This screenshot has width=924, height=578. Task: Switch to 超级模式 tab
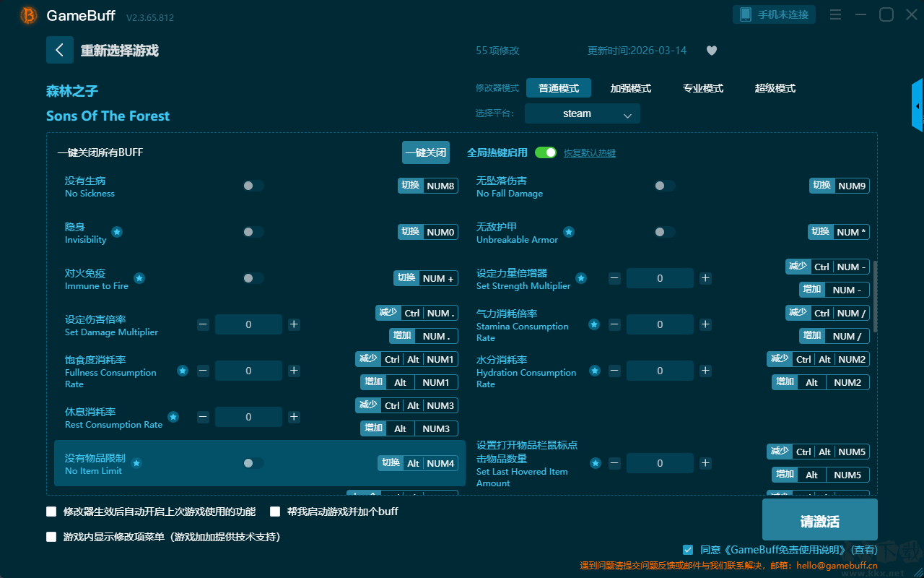coord(775,88)
